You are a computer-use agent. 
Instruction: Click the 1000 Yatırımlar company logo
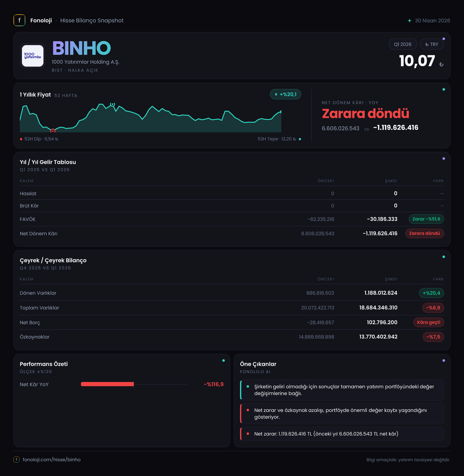coord(33,56)
